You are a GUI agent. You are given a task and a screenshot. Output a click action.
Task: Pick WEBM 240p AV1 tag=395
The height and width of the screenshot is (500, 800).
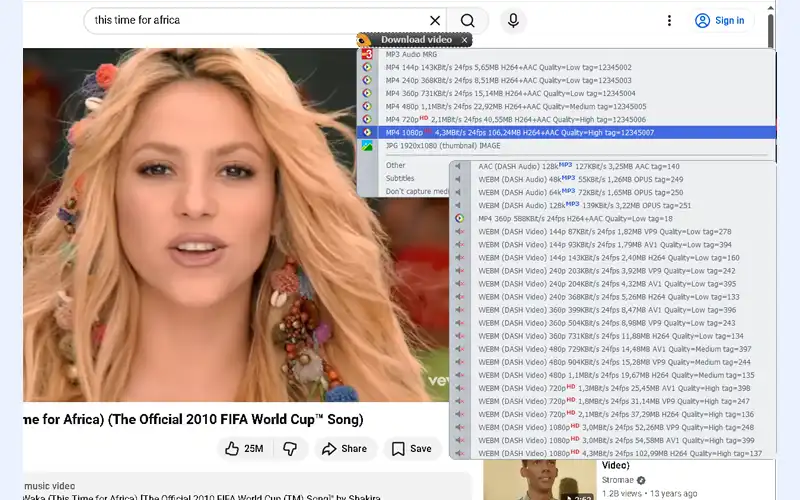pyautogui.click(x=613, y=284)
